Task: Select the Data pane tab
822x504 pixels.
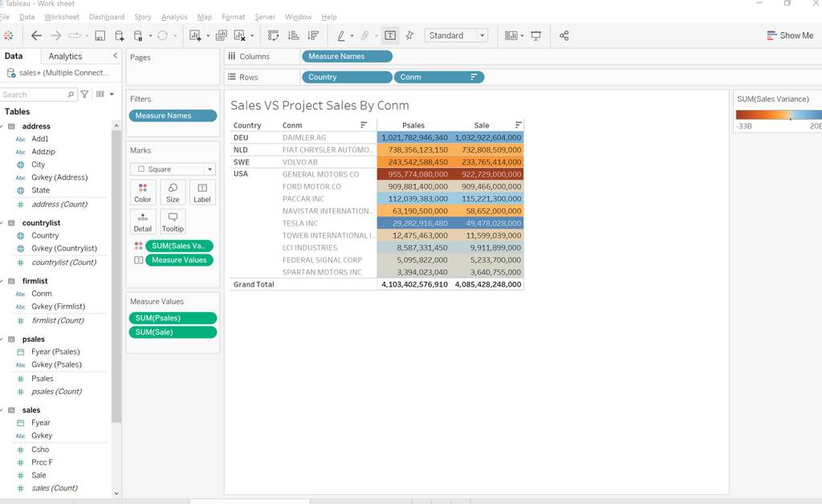Action: pyautogui.click(x=14, y=56)
